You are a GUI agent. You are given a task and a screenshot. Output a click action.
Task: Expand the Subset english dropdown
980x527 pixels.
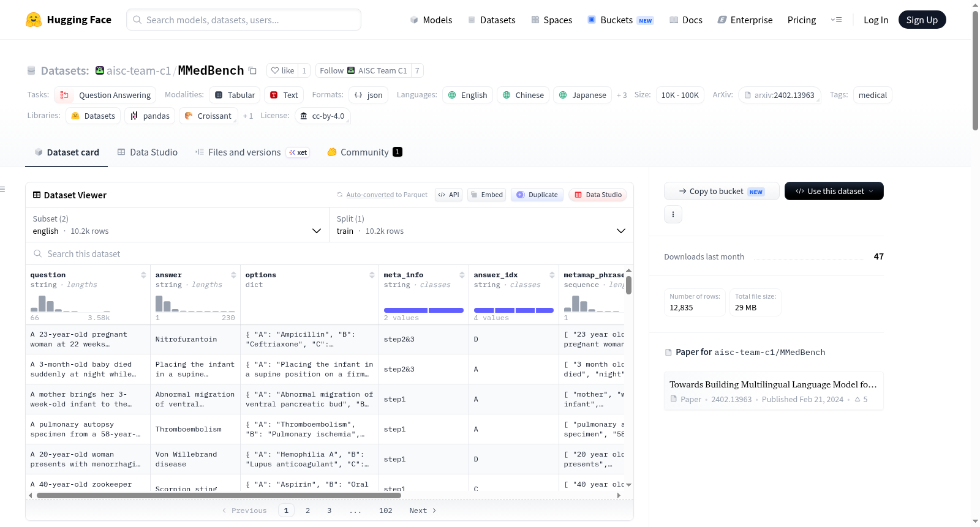177,225
